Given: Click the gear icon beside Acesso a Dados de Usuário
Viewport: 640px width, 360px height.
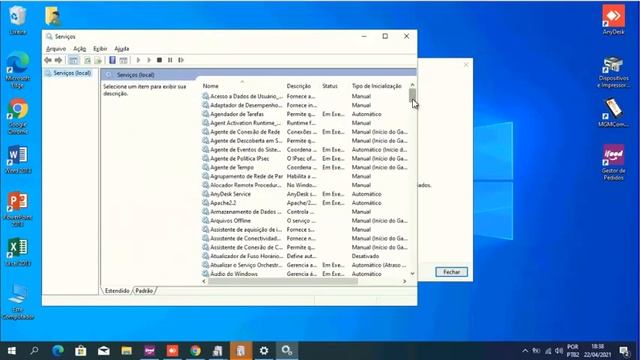Looking at the screenshot, I should (206, 96).
